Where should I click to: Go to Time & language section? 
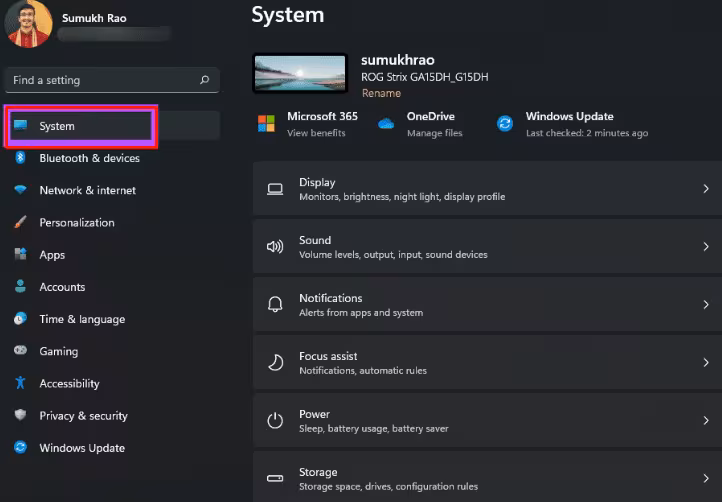(82, 319)
